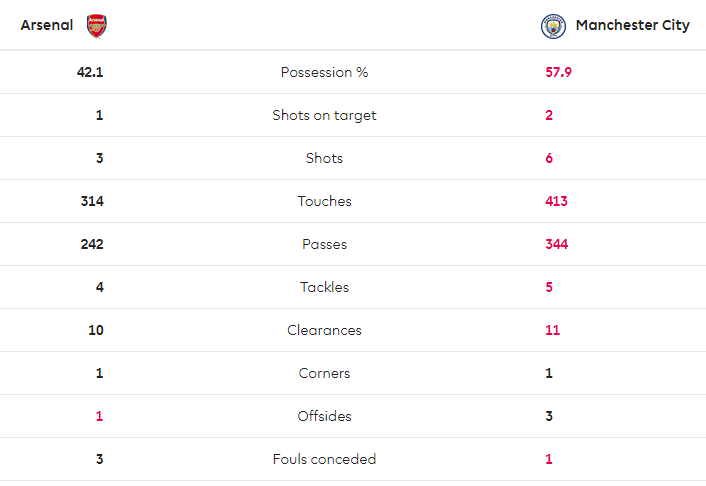
Task: Select the Corners stat label
Action: 324,374
